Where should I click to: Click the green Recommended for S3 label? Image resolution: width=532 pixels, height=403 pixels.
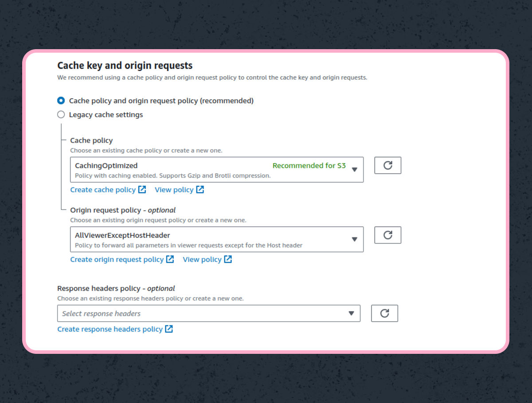coord(309,166)
